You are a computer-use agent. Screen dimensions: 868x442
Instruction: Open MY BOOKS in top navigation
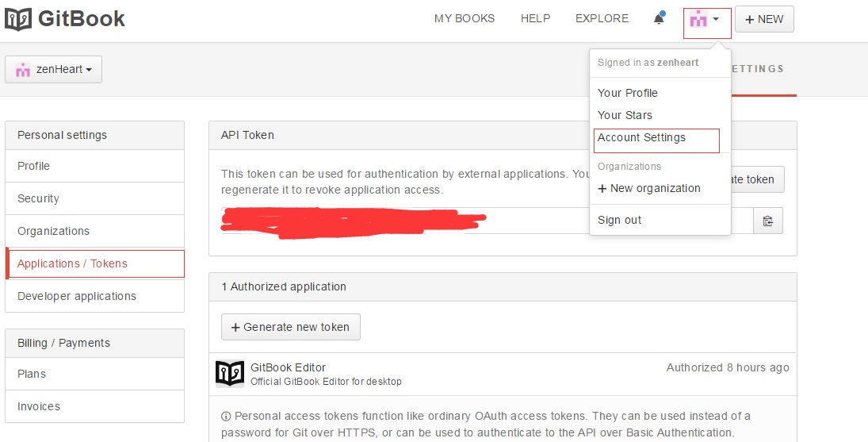[x=465, y=18]
